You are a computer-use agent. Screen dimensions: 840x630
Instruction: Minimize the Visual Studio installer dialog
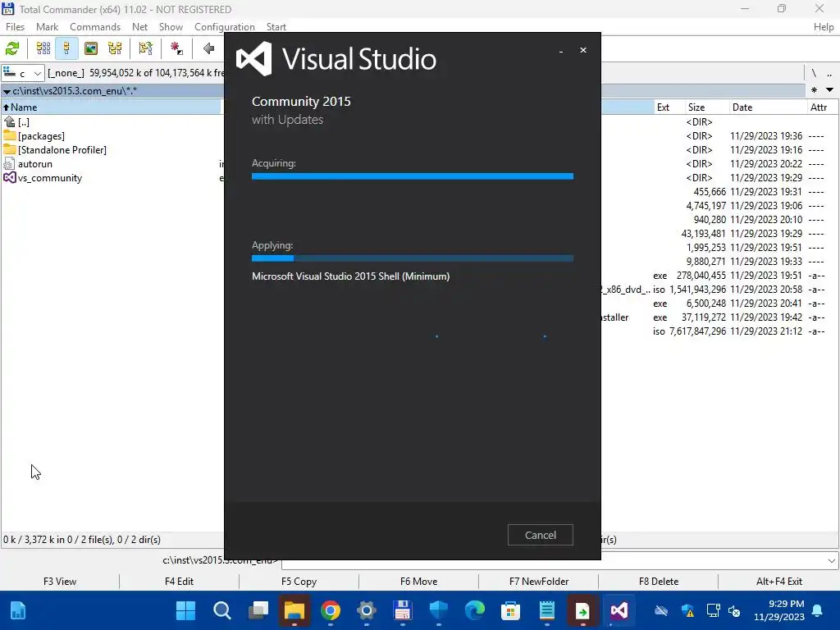(560, 50)
